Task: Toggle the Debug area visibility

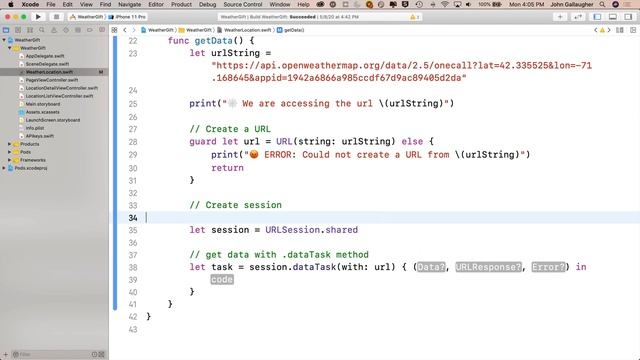Action: coord(613,17)
